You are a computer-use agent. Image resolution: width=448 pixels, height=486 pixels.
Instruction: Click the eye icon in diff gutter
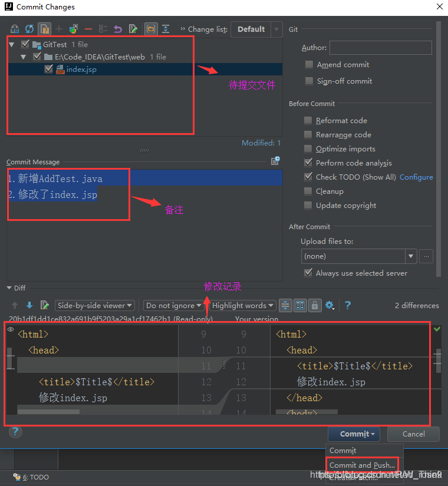pos(11,329)
